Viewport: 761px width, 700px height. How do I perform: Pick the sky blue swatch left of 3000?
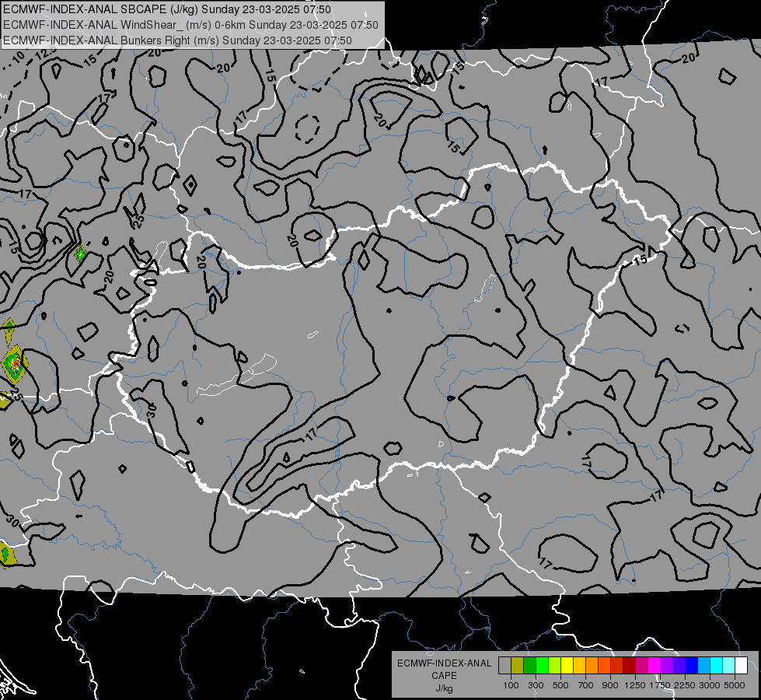pyautogui.click(x=703, y=665)
